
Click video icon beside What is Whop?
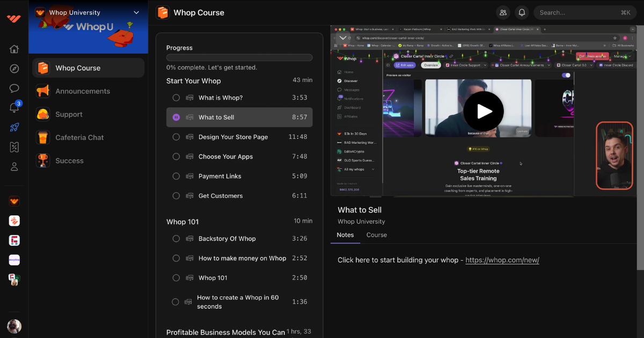(x=189, y=98)
